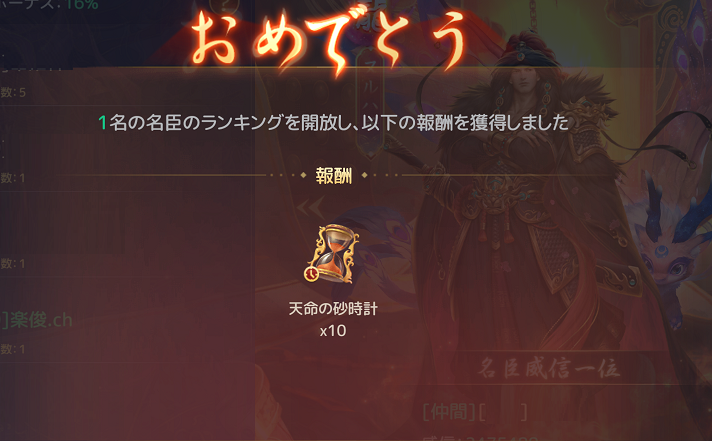This screenshot has width=712, height=441.
Task: Click the 天命の砂時計 item name label
Action: 333,309
